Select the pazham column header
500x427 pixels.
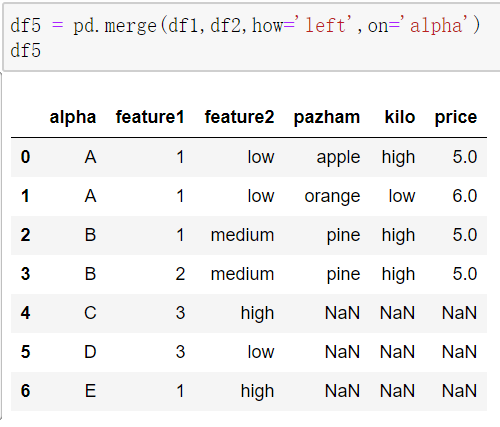point(327,117)
